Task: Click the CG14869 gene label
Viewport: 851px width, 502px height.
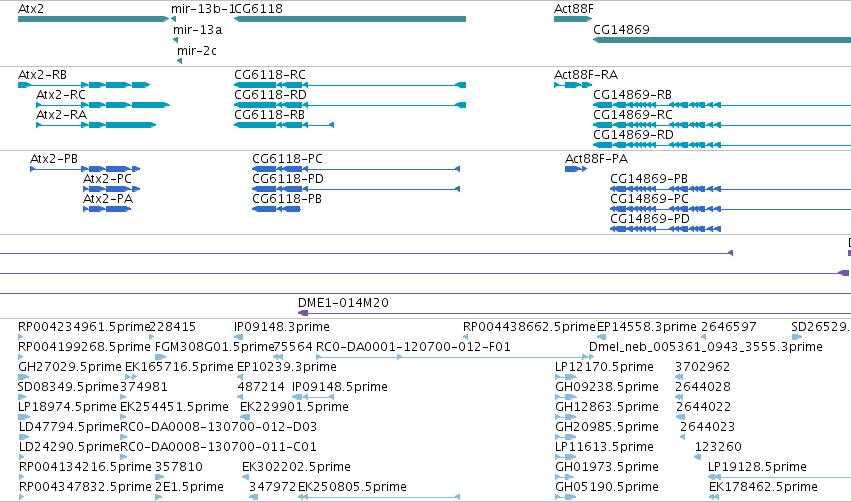Action: coord(621,29)
